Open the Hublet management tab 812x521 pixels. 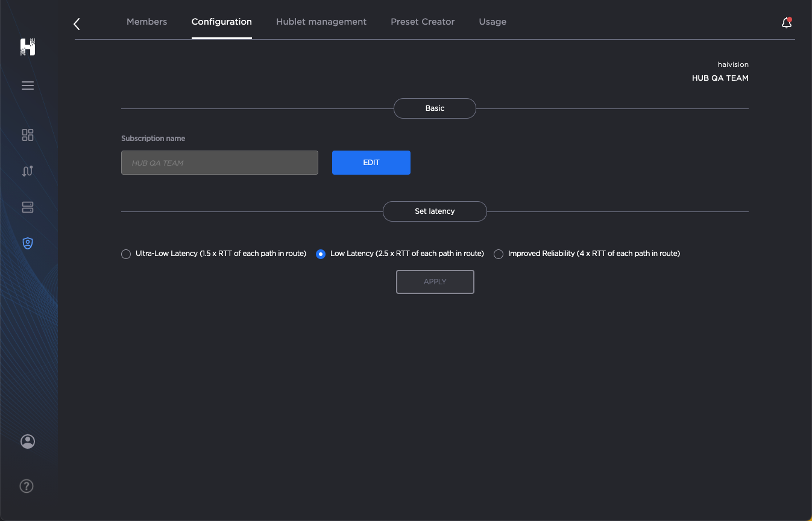[x=321, y=21]
